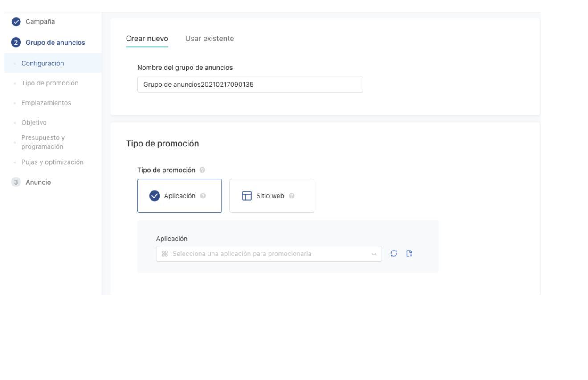Select Aplicación as promotion type
Screen dimensions: 588x380
click(x=180, y=196)
